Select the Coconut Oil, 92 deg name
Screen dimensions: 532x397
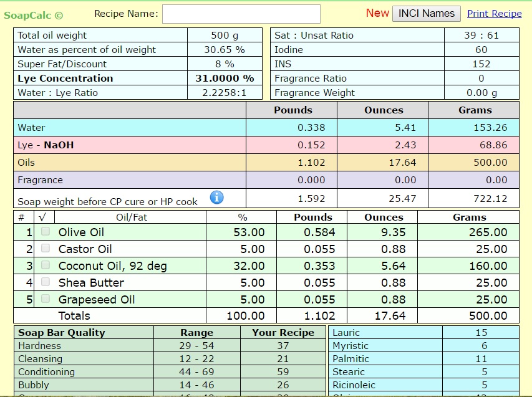point(113,266)
